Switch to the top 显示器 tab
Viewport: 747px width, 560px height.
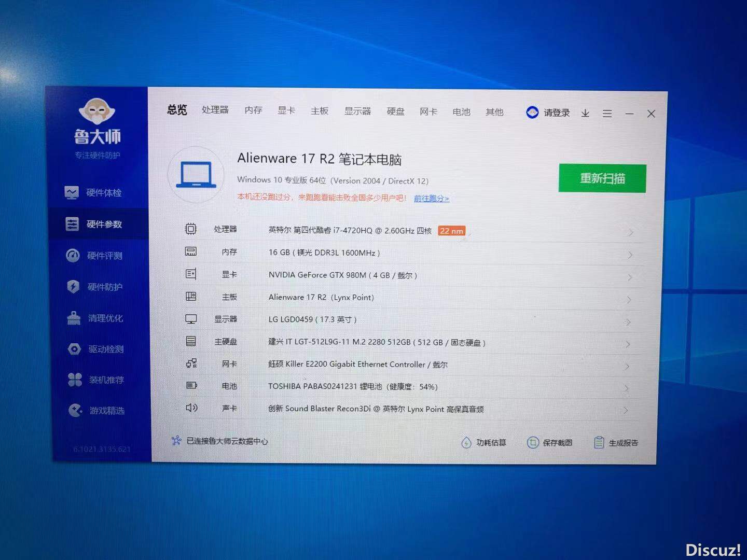tap(357, 111)
